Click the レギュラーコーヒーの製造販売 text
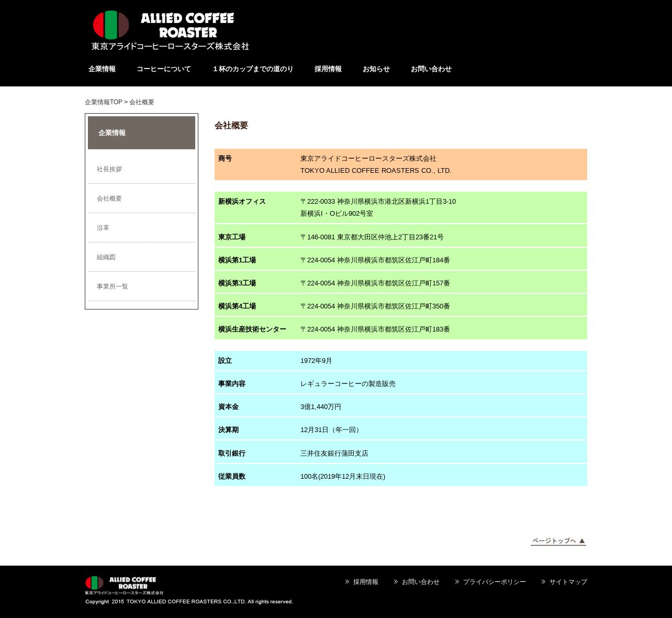Viewport: 672px width, 618px height. point(348,384)
